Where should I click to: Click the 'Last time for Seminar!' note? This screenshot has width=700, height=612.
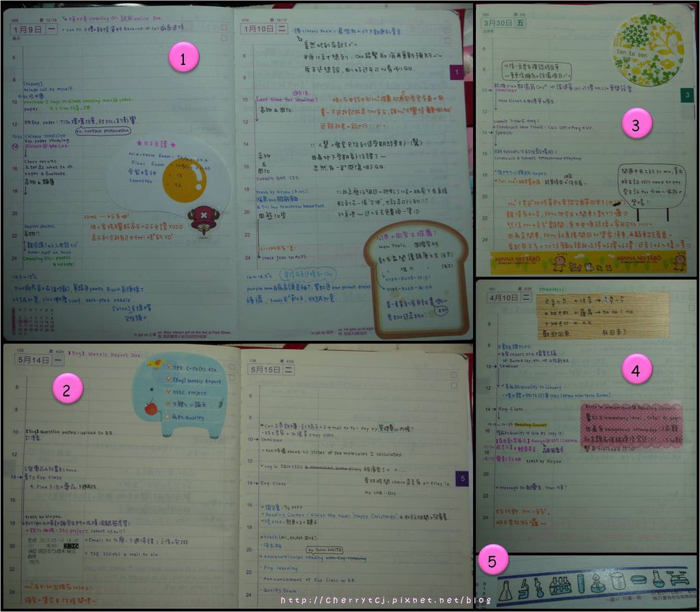288,99
